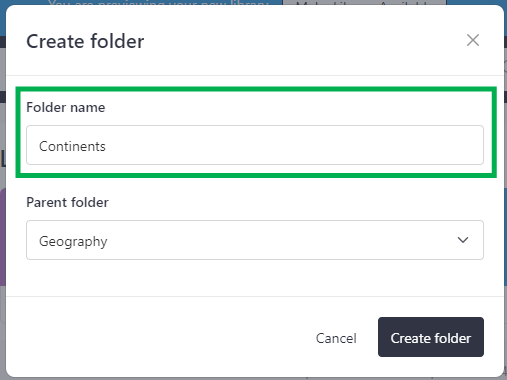Click the previewing library banner text

[158, 3]
